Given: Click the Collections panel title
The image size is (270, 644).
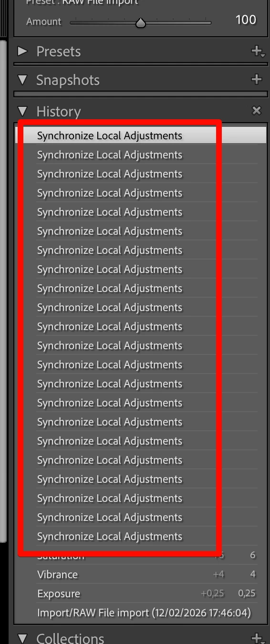Looking at the screenshot, I should coord(70,638).
